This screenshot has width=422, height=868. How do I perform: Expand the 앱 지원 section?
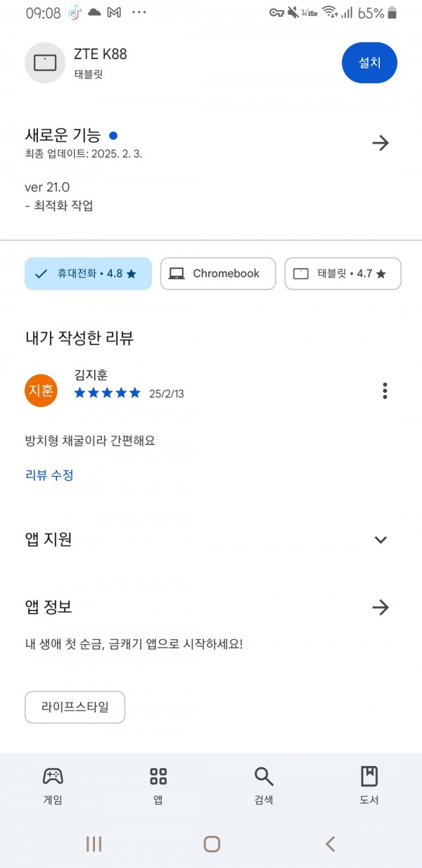(381, 540)
